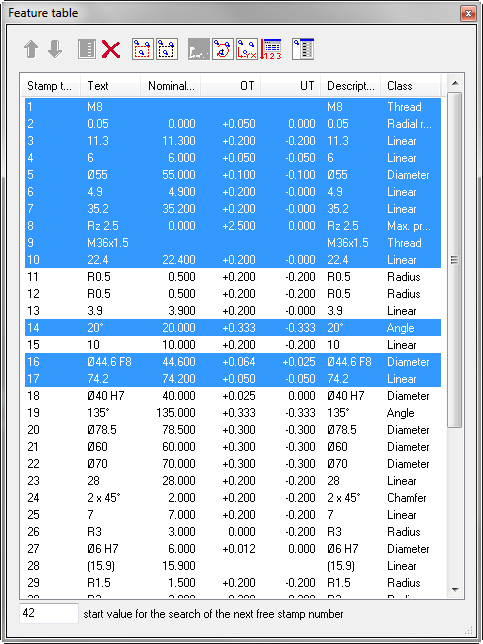Select stamp row 12 with text R0.5

(x=233, y=294)
